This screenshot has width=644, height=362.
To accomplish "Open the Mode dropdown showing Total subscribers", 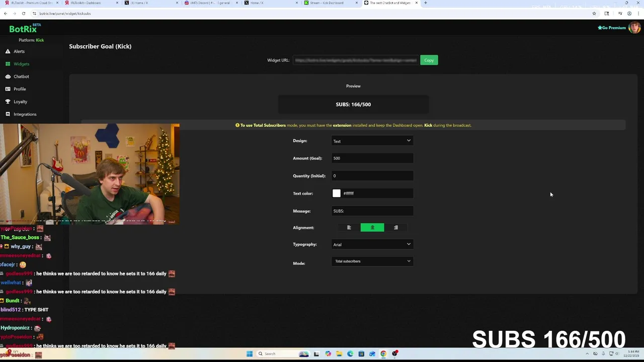I will click(372, 261).
